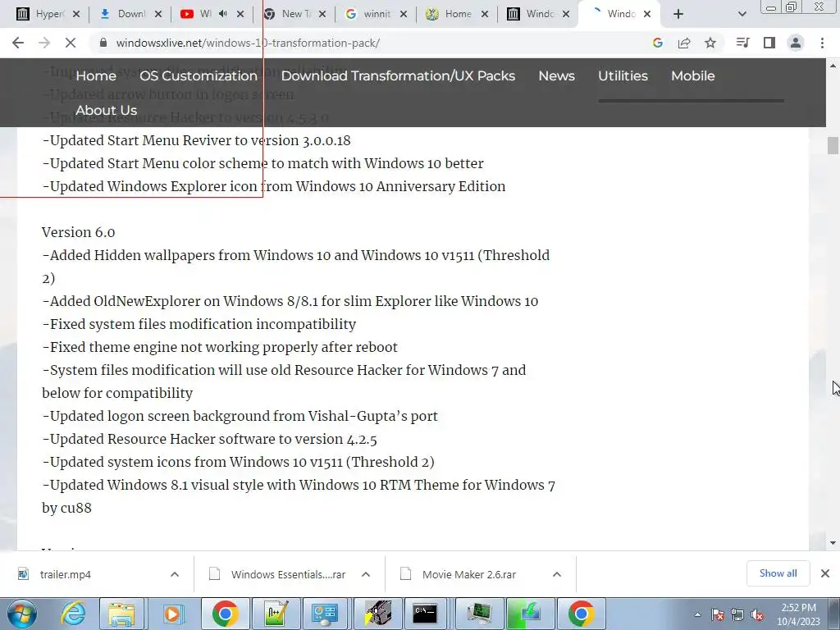Open Control Panel taskbar icon
This screenshot has width=840, height=630.
coord(325,614)
